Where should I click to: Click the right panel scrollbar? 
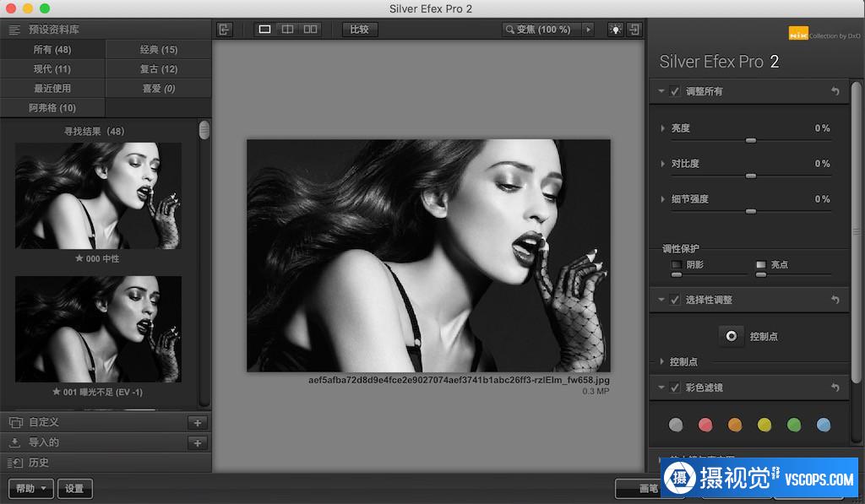point(856,231)
